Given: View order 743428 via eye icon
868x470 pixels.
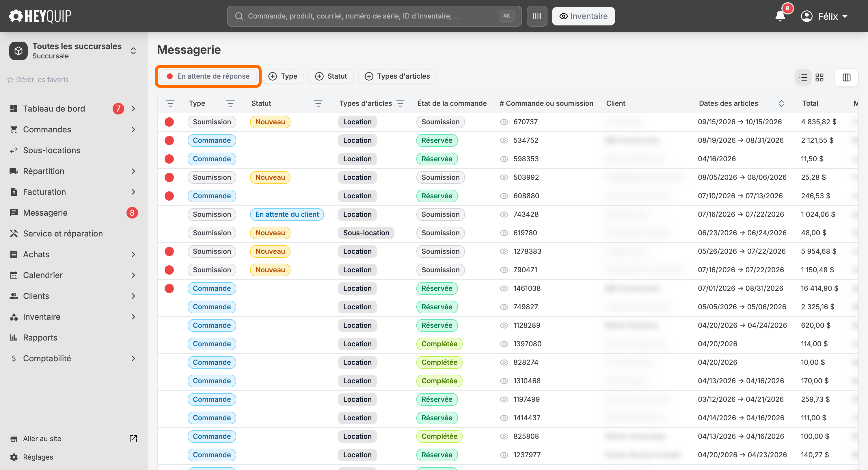Looking at the screenshot, I should click(x=504, y=214).
